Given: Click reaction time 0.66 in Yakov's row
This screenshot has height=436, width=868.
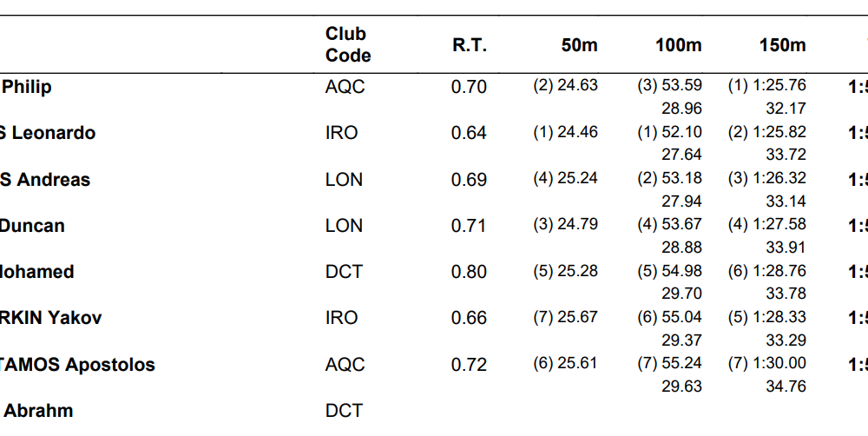Looking at the screenshot, I should pos(469,318).
